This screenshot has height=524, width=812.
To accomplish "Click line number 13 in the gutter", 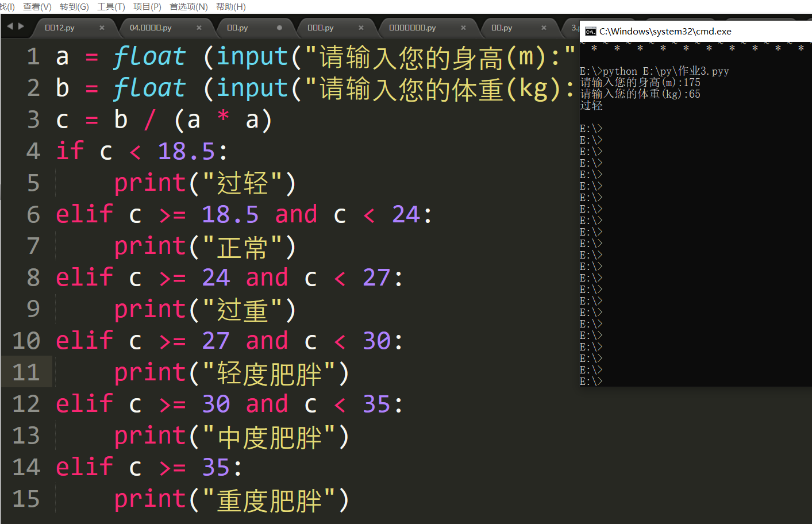I will [26, 436].
